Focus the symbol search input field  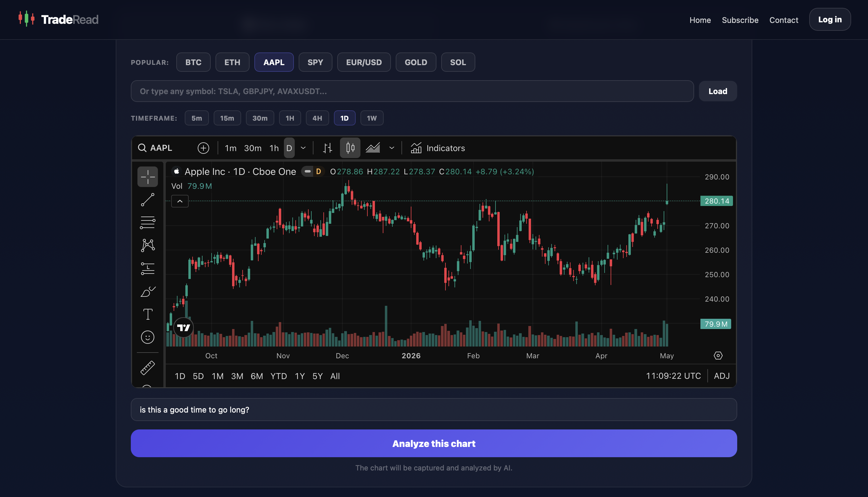point(412,91)
